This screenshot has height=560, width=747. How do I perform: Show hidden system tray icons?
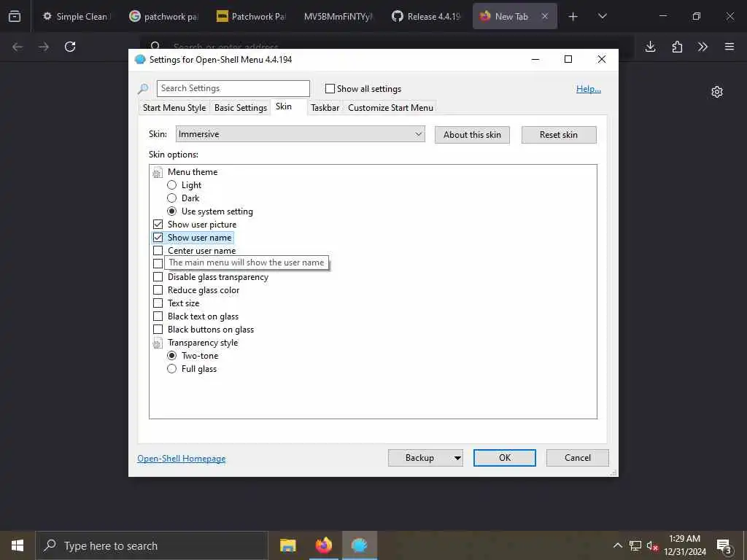click(617, 545)
